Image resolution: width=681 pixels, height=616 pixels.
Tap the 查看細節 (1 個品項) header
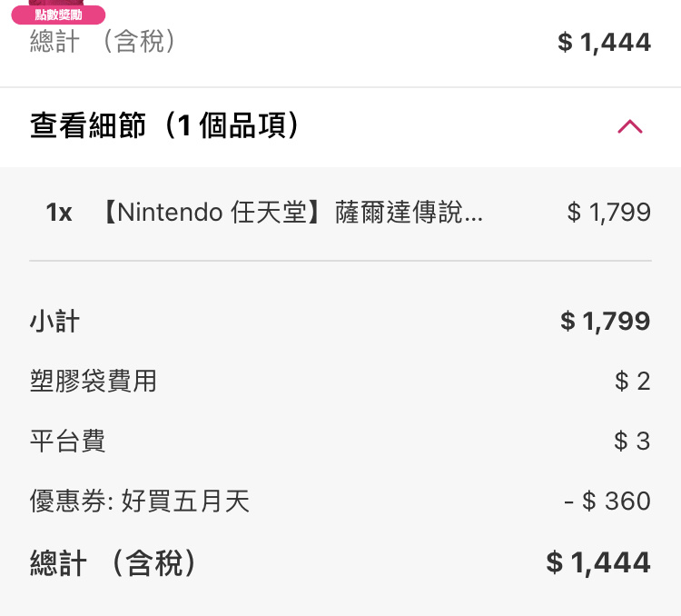click(164, 125)
